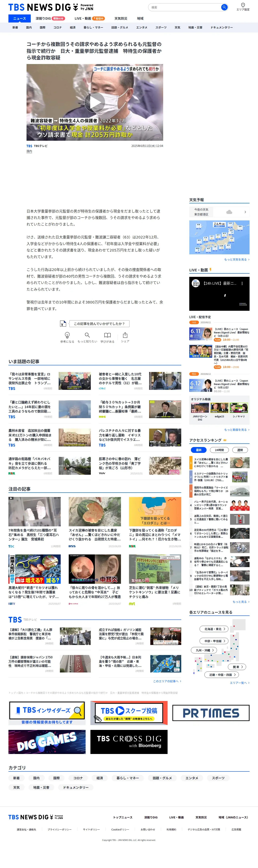Image resolution: width=258 pixels, height=868 pixels.
Task: Select 24時間 ranking filter
Action: [x=219, y=450]
